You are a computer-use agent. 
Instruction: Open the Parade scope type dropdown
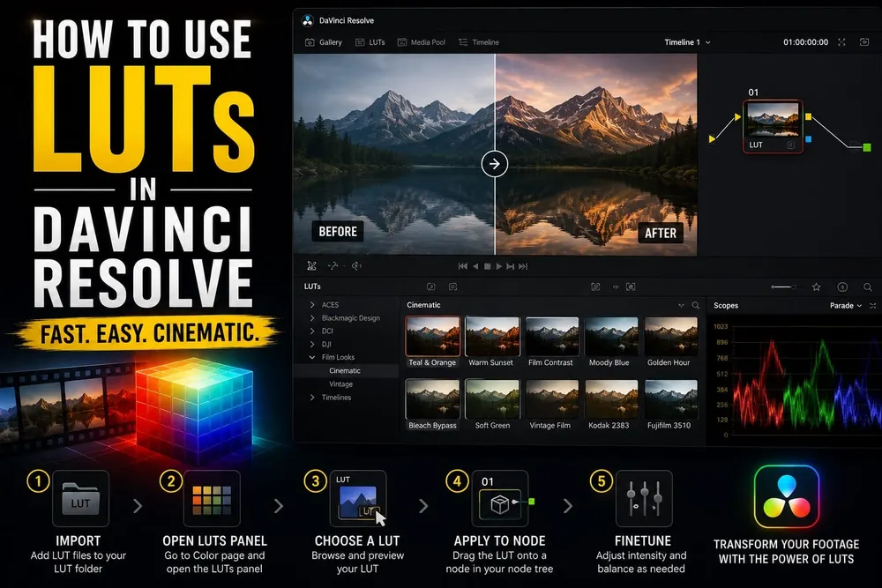(x=846, y=306)
